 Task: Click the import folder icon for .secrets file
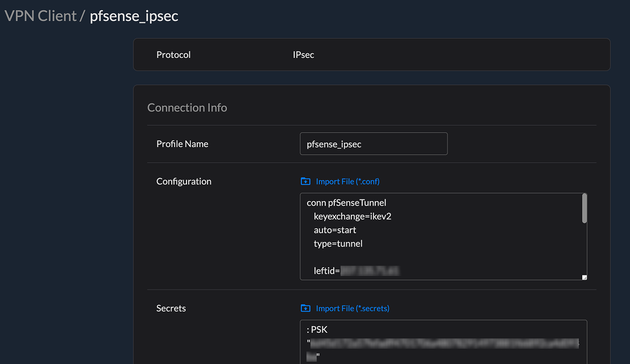pyautogui.click(x=305, y=308)
